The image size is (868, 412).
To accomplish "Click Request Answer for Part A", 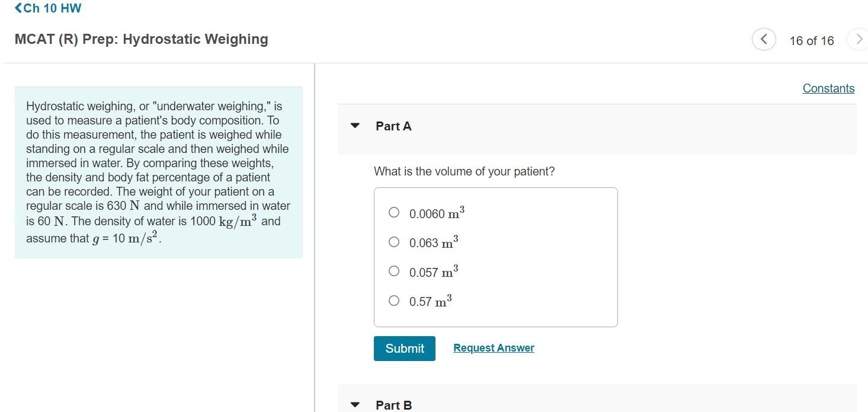I will pos(493,347).
